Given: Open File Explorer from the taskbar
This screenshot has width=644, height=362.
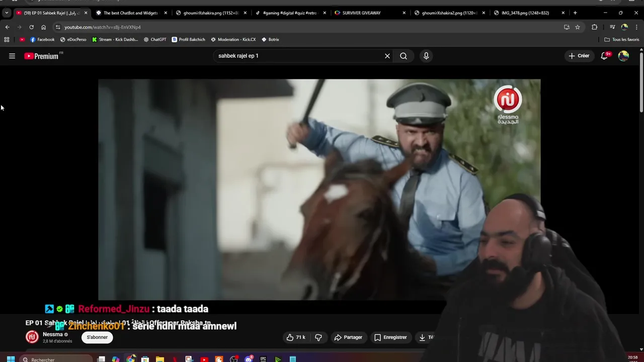Looking at the screenshot, I should (x=160, y=359).
